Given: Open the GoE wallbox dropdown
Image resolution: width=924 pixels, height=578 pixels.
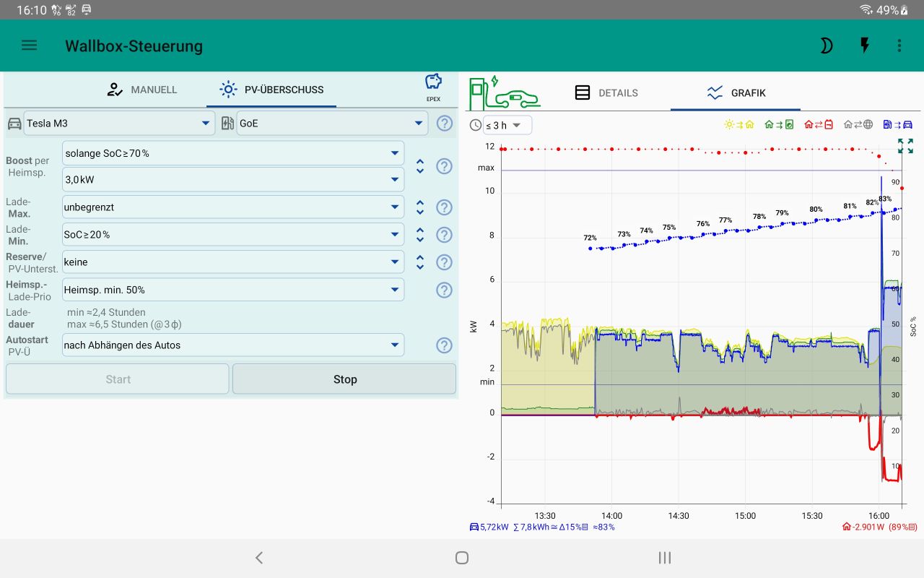Looking at the screenshot, I should pyautogui.click(x=332, y=124).
